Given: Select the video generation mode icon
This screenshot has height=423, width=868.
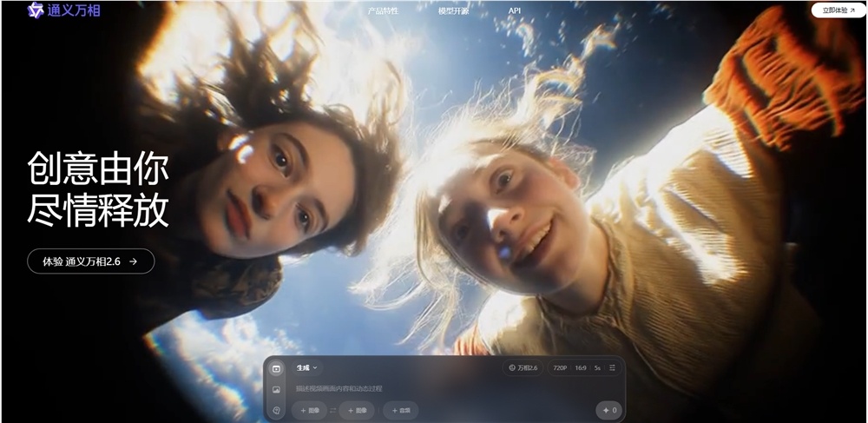Looking at the screenshot, I should 277,368.
